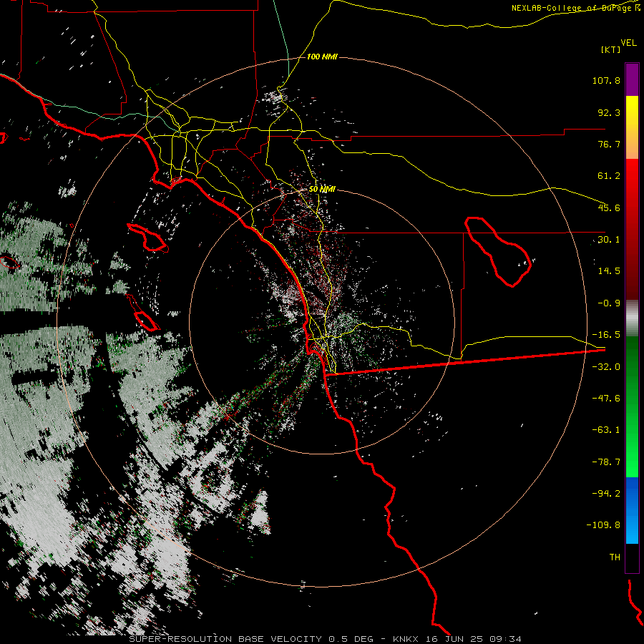
Task: Select the -47.6 scale label
Action: click(x=606, y=399)
